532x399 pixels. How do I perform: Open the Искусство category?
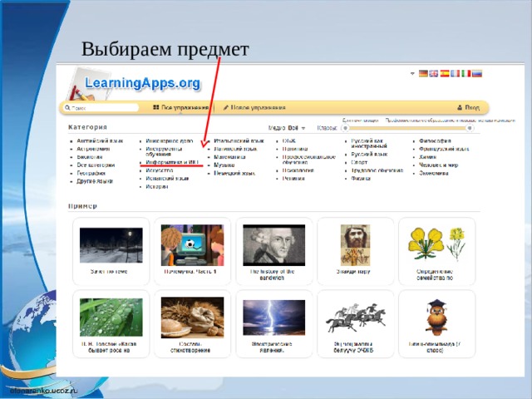(x=160, y=170)
